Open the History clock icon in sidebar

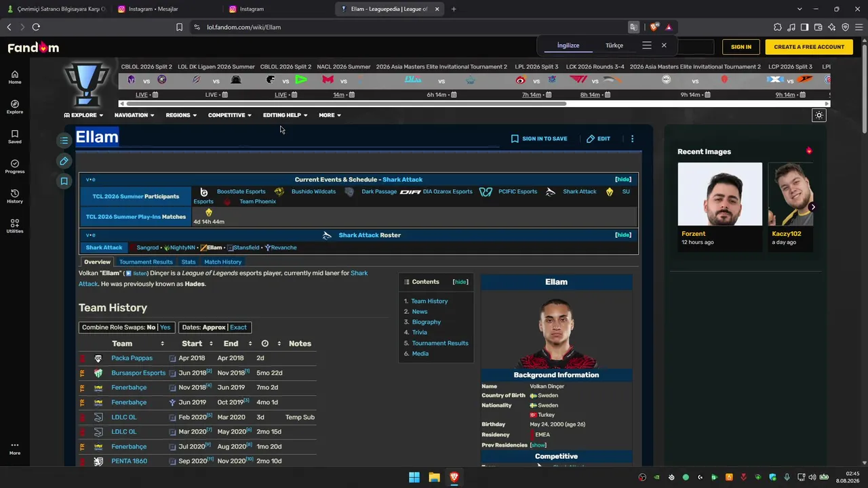pyautogui.click(x=15, y=197)
